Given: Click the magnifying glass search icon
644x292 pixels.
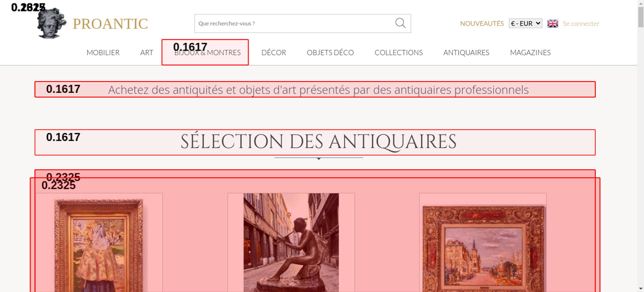Looking at the screenshot, I should pos(400,23).
